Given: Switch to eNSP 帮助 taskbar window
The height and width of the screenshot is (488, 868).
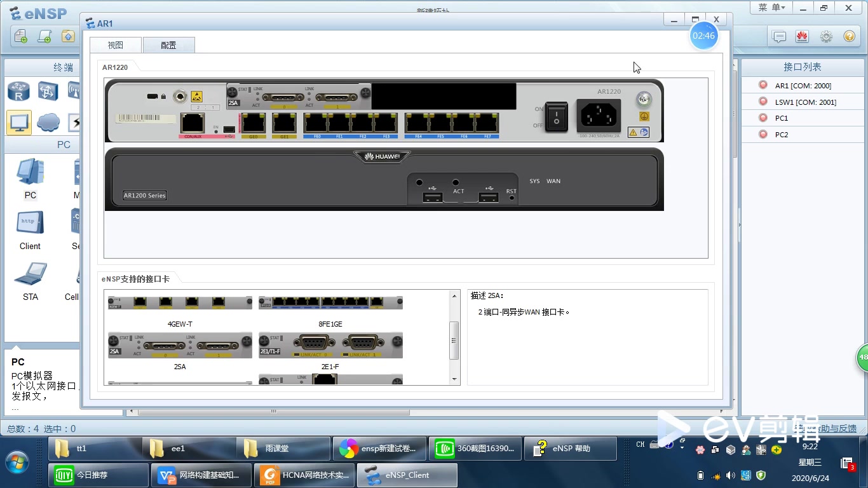Looking at the screenshot, I should pos(569,449).
